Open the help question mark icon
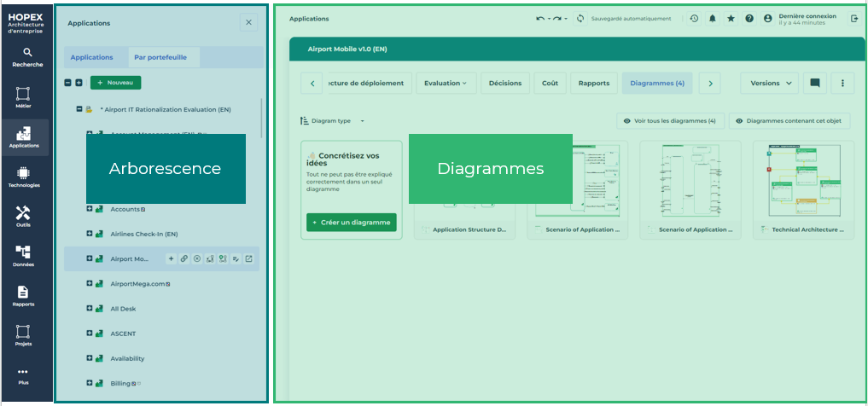The width and height of the screenshot is (868, 406). [x=749, y=18]
